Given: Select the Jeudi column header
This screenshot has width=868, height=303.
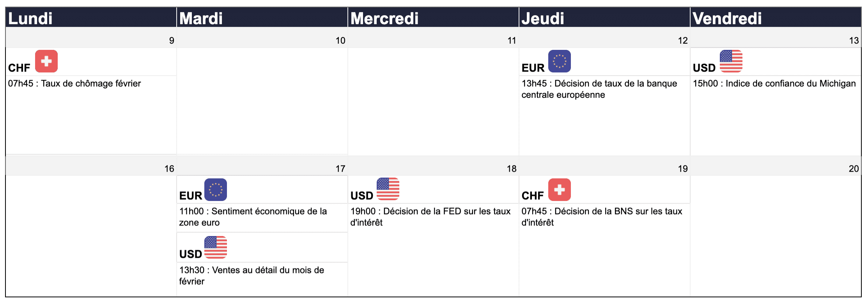Looking at the screenshot, I should 542,18.
